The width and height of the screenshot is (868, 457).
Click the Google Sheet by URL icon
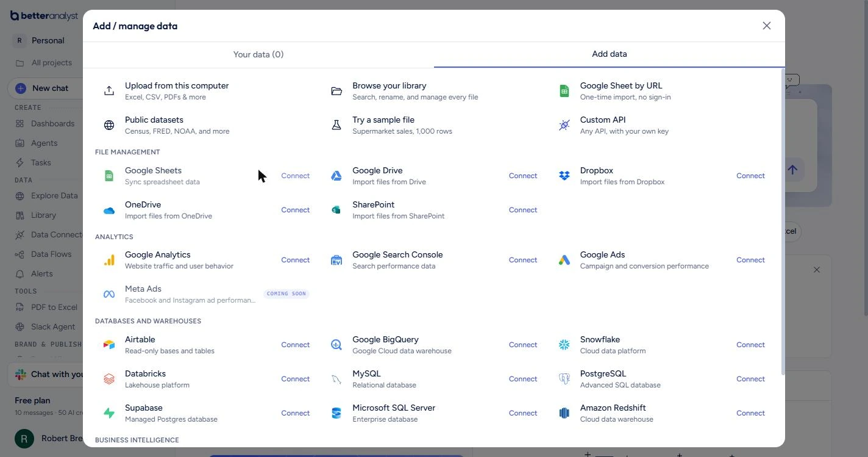click(x=564, y=91)
